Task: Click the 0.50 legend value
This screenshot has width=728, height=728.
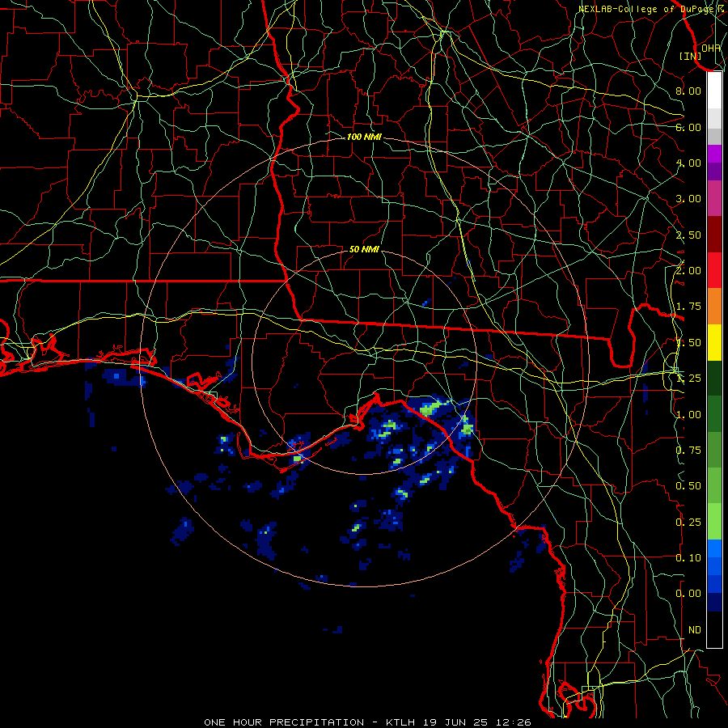Action: tap(688, 486)
